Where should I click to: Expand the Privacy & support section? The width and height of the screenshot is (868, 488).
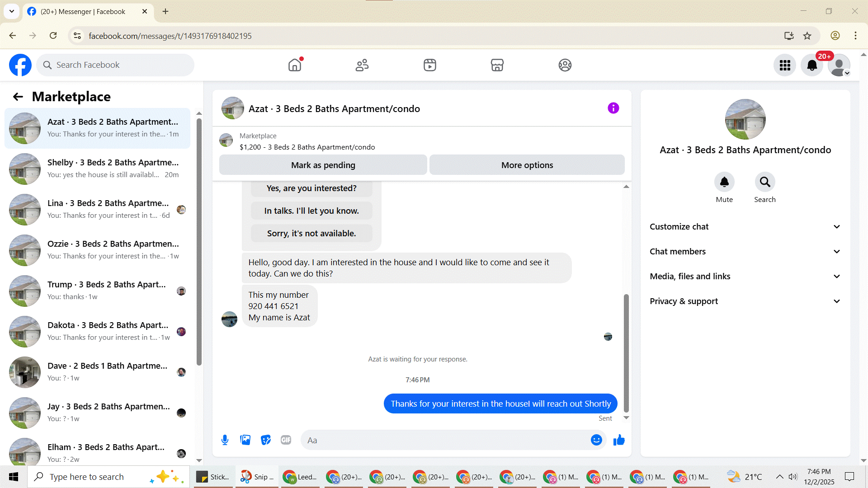(745, 301)
